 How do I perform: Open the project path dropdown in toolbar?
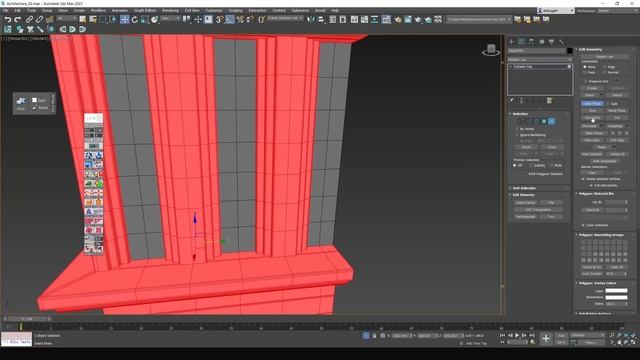[479, 19]
